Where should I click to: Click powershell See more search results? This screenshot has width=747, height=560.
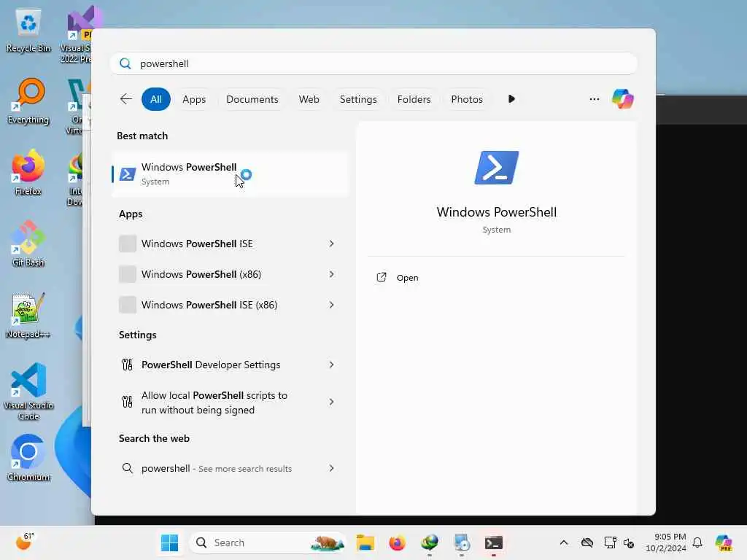tap(230, 468)
